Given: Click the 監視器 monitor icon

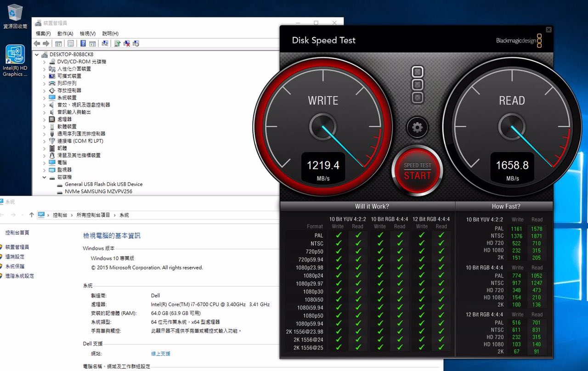Looking at the screenshot, I should click(52, 170).
